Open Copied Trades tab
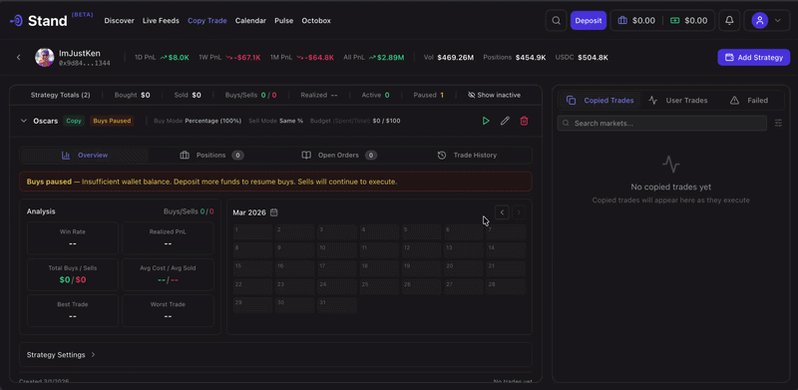 pos(601,100)
